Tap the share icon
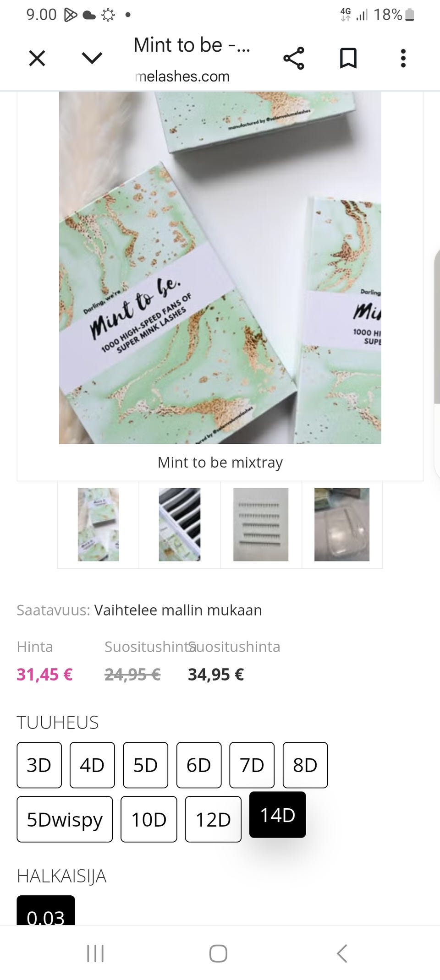440x980 pixels. coord(294,58)
